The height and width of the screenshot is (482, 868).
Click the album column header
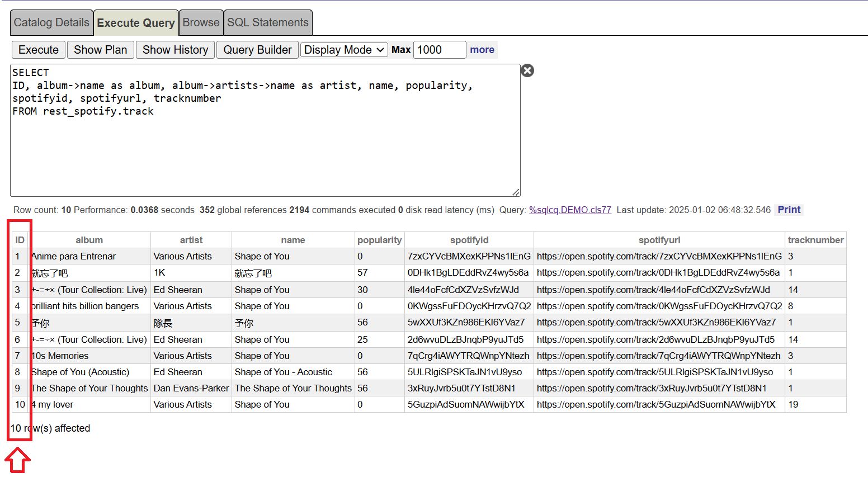pyautogui.click(x=89, y=240)
